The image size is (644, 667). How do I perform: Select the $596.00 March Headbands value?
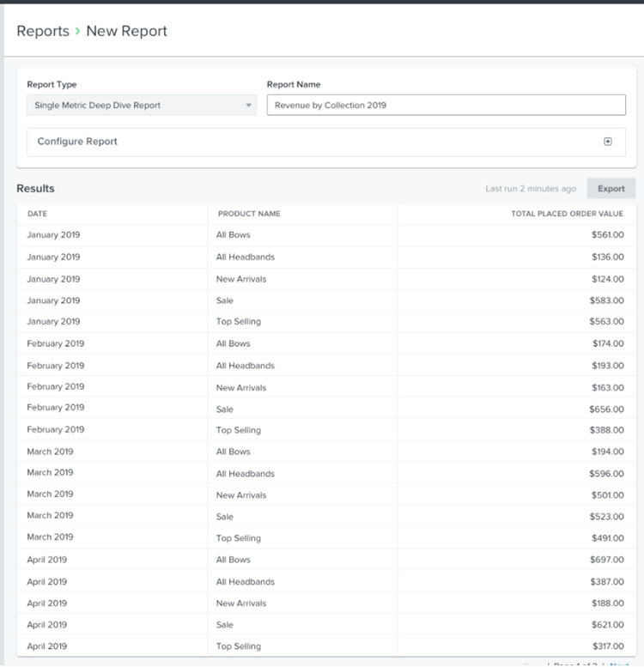pos(606,473)
